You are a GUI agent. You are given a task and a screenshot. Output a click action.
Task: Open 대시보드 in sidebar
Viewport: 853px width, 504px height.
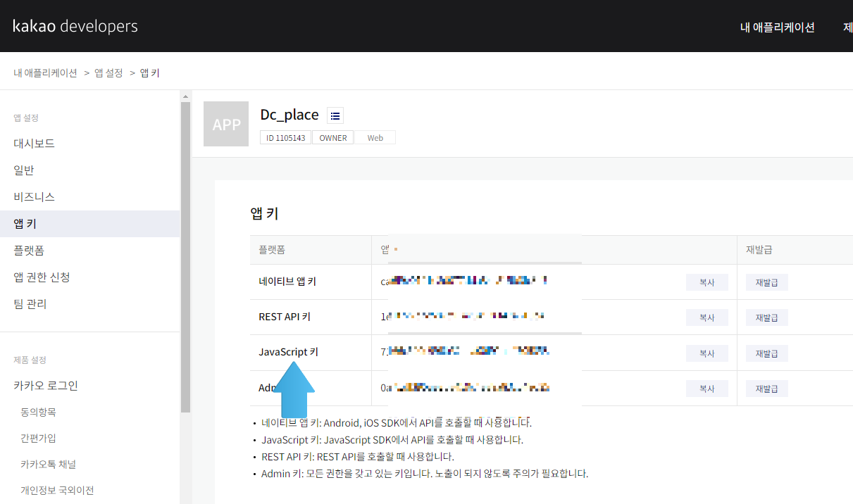coord(34,144)
